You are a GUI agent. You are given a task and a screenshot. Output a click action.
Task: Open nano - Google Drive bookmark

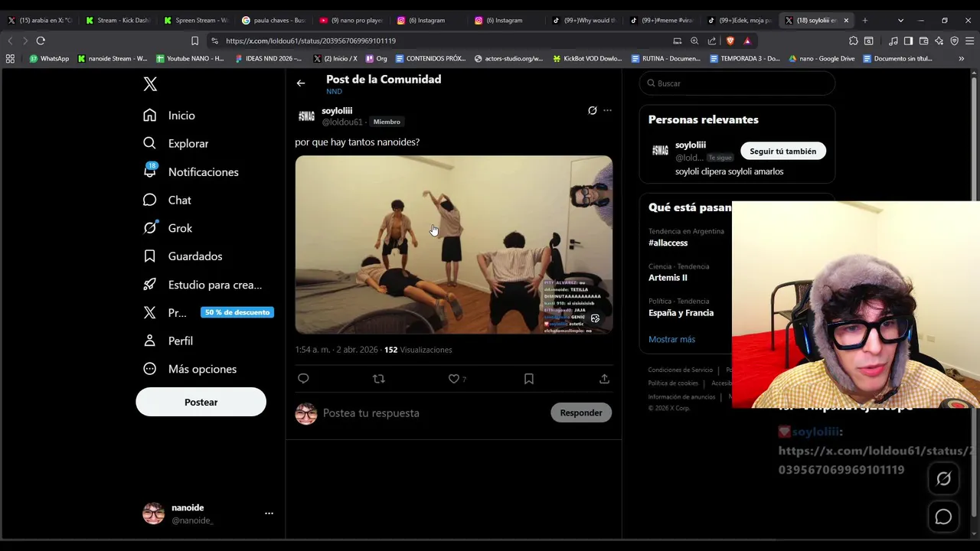tap(822, 59)
